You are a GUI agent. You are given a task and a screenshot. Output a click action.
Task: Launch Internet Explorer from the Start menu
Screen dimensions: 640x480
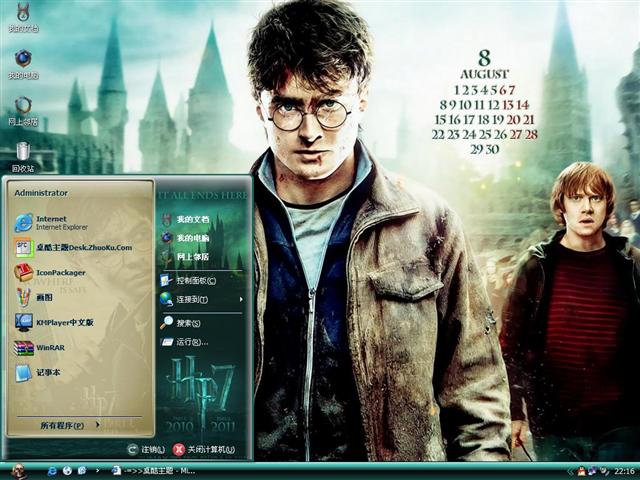[51, 223]
